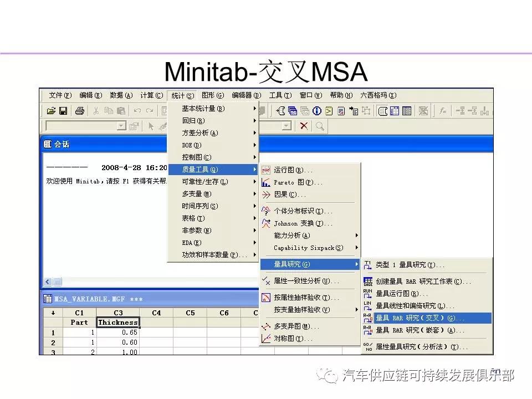Open Cause-and-Effect item (因果)
The image size is (532, 399).
[309, 195]
